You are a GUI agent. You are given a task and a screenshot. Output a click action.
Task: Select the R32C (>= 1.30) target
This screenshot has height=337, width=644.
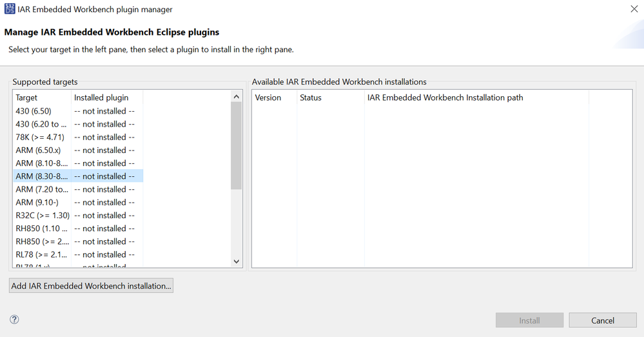click(78, 215)
